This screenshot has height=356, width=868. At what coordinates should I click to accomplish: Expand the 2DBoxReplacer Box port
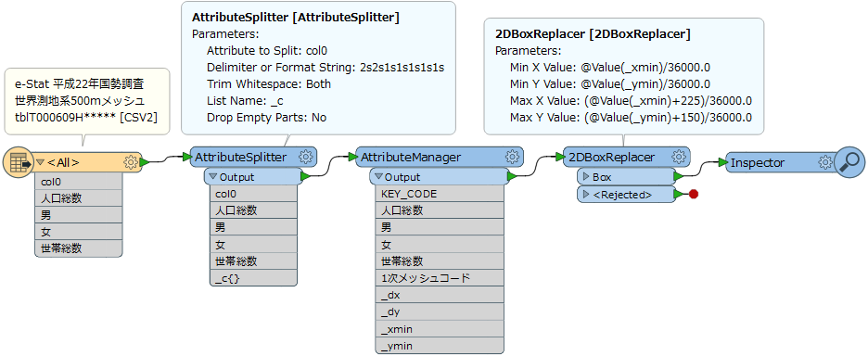pyautogui.click(x=586, y=177)
